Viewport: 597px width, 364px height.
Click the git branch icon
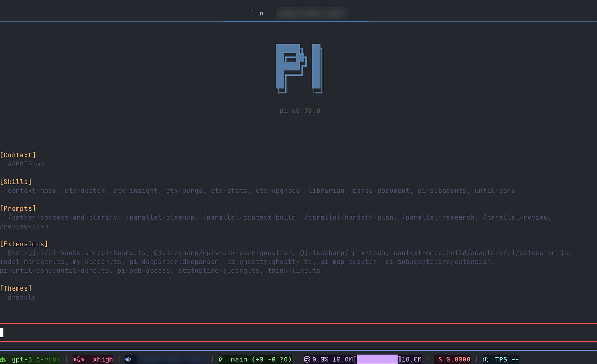coord(221,359)
